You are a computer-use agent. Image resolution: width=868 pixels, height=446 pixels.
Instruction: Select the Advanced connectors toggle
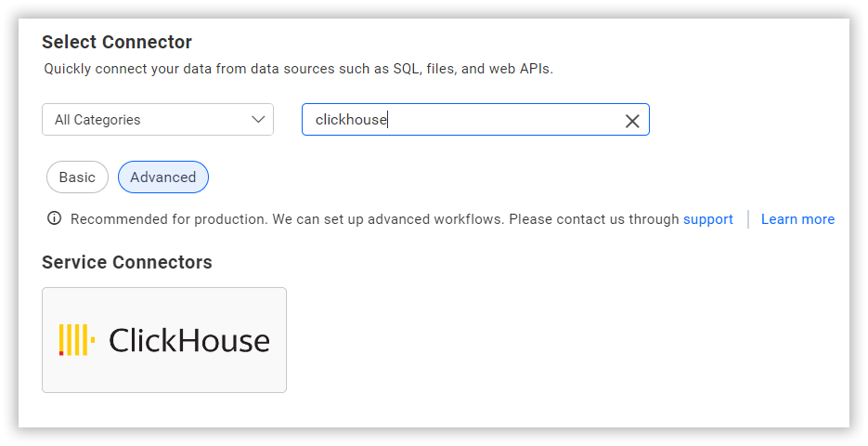[x=163, y=177]
